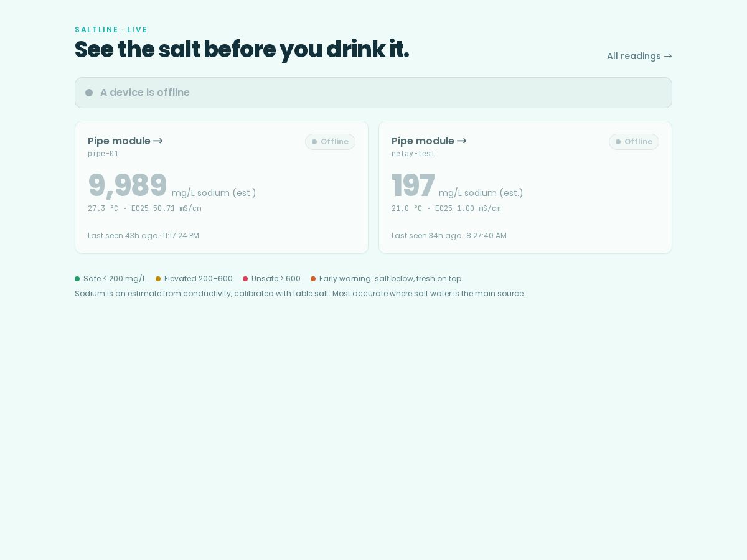The width and height of the screenshot is (747, 560).
Task: Click the green Safe legend dot
Action: [77, 279]
